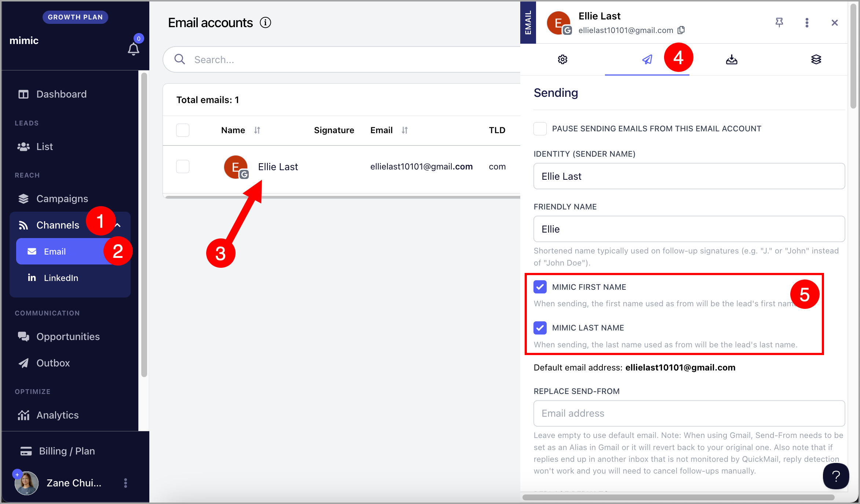Viewport: 860px width, 504px height.
Task: Click the Ellie Last avatar in panel header
Action: pyautogui.click(x=559, y=23)
